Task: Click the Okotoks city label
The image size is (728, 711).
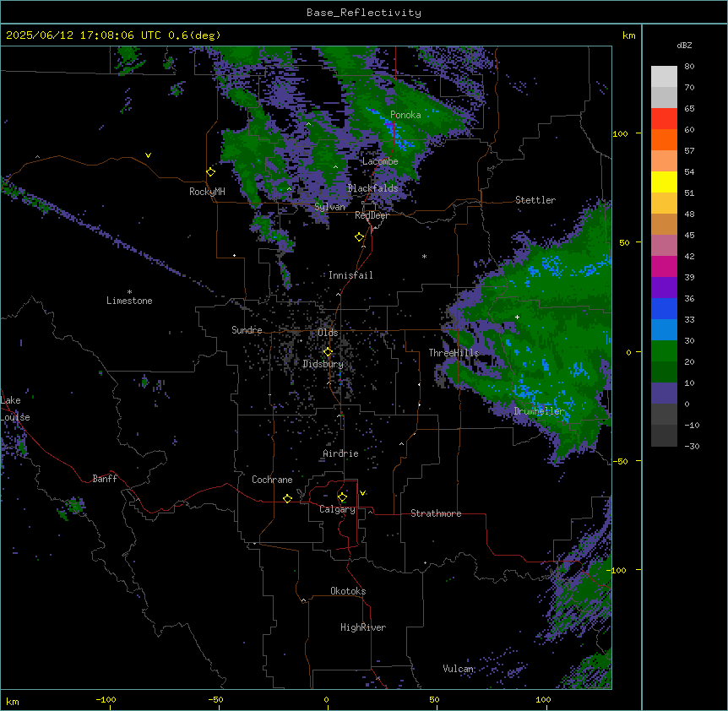Action: click(348, 591)
